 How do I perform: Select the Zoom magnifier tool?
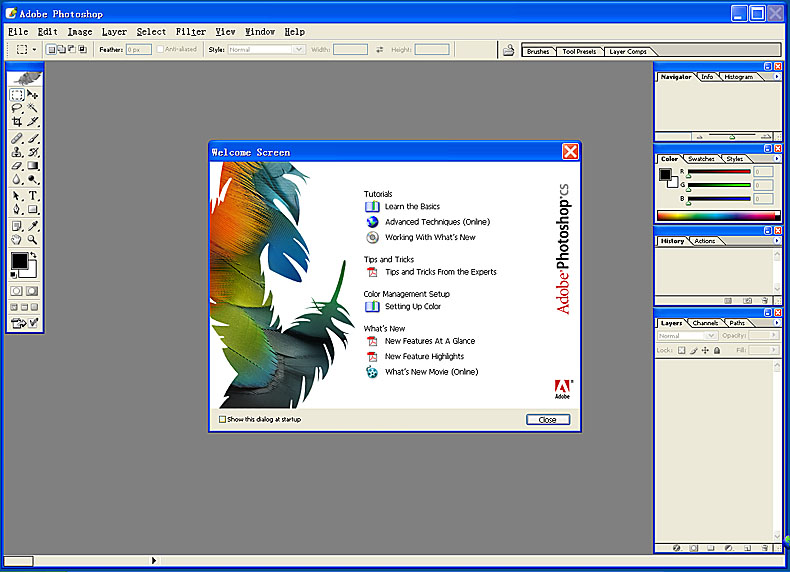tap(32, 239)
